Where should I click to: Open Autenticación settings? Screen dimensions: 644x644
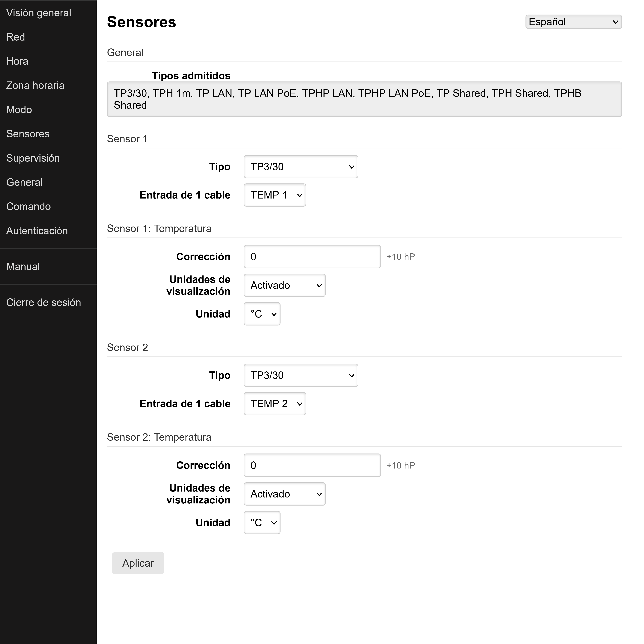pyautogui.click(x=37, y=230)
